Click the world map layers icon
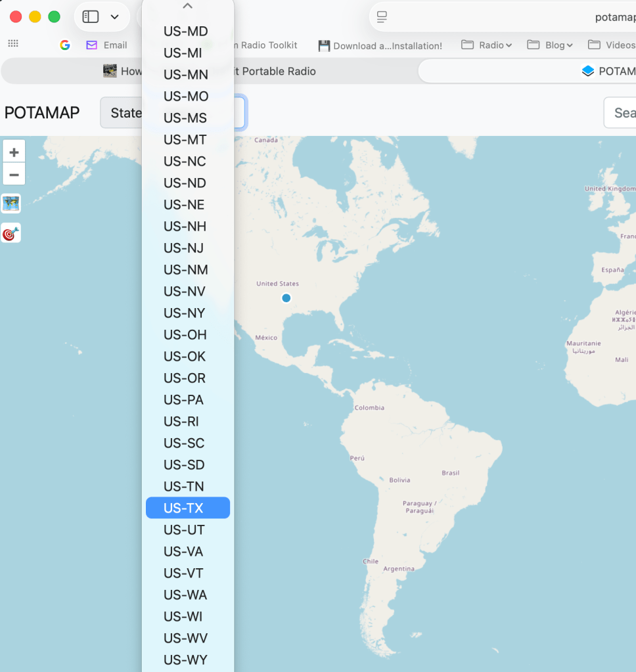 pos(11,204)
